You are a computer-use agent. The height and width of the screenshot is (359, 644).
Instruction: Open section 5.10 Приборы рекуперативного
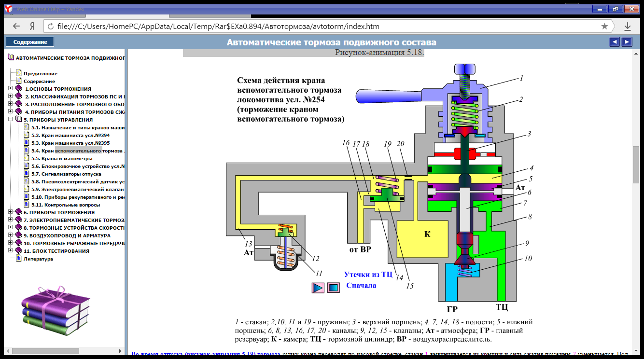click(78, 197)
